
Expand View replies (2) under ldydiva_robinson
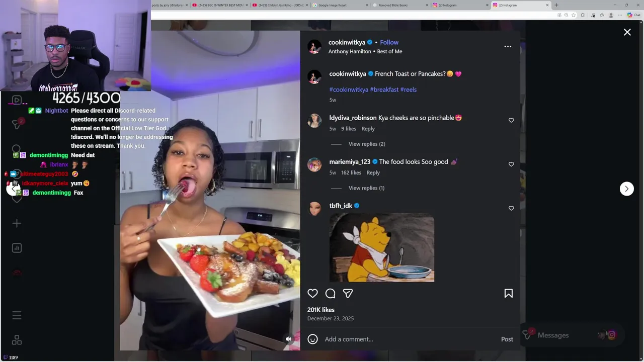367,144
